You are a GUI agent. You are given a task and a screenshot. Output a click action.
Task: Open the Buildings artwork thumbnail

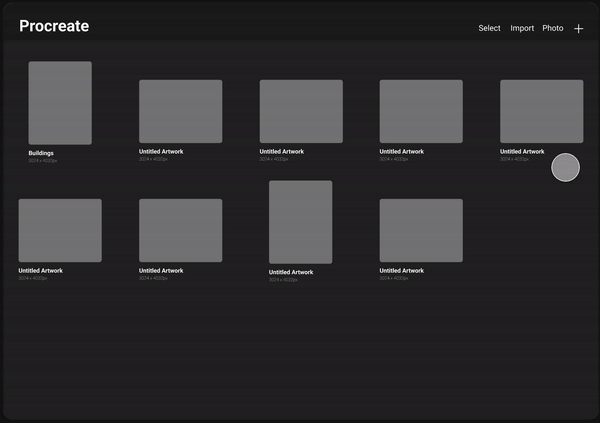60,103
